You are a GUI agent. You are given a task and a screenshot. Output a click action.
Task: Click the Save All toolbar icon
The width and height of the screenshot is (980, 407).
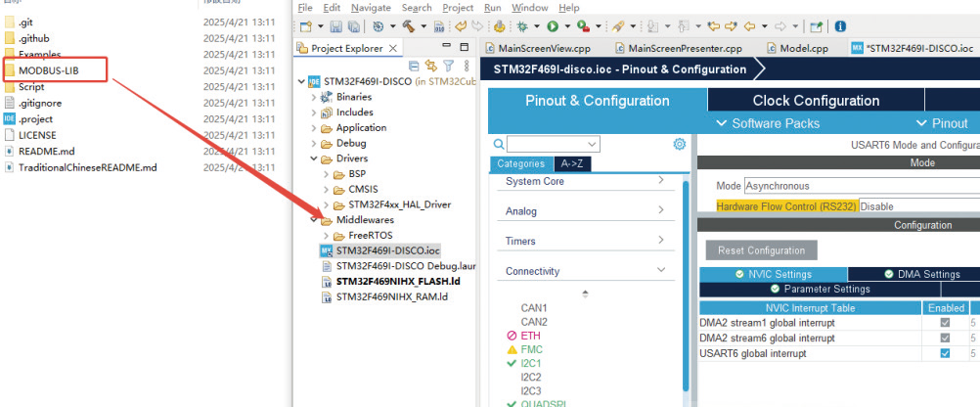pyautogui.click(x=354, y=26)
